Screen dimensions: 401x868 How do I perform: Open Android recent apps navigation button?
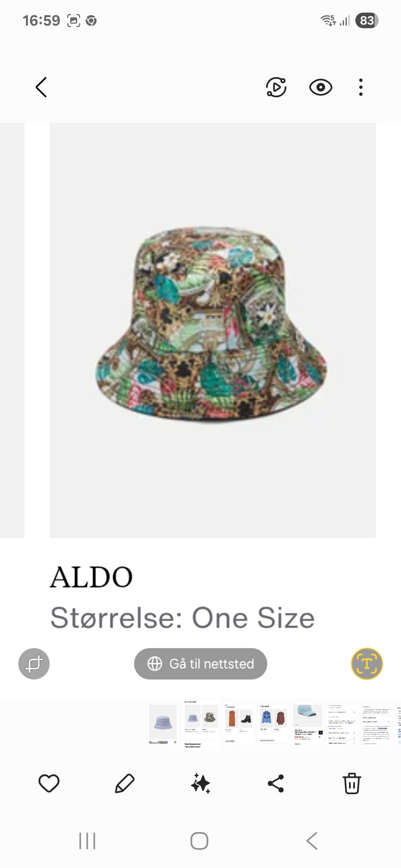pos(87,841)
